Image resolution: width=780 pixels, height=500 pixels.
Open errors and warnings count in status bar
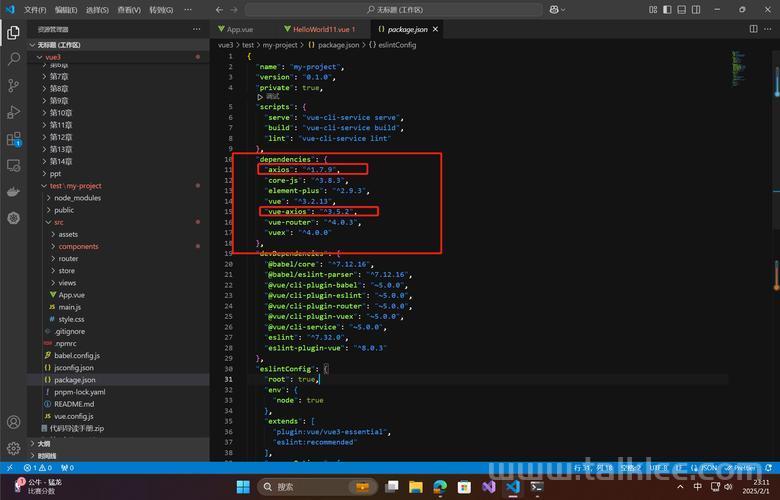[x=38, y=468]
